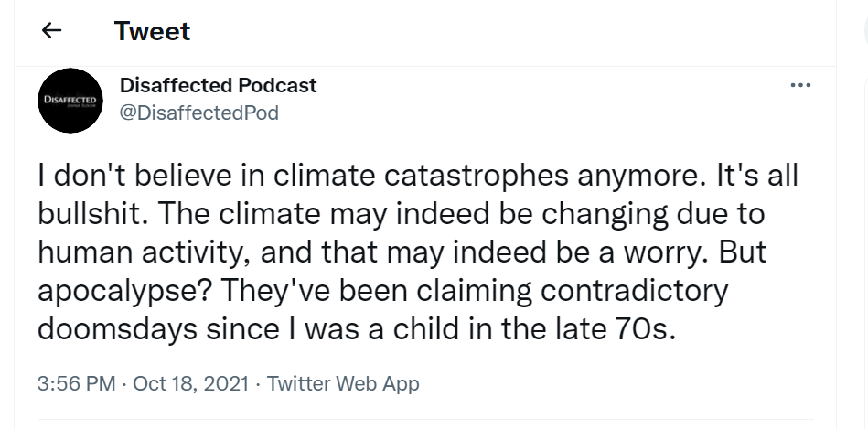
Task: Click the word "bullshit" in the tweet
Action: pos(88,214)
